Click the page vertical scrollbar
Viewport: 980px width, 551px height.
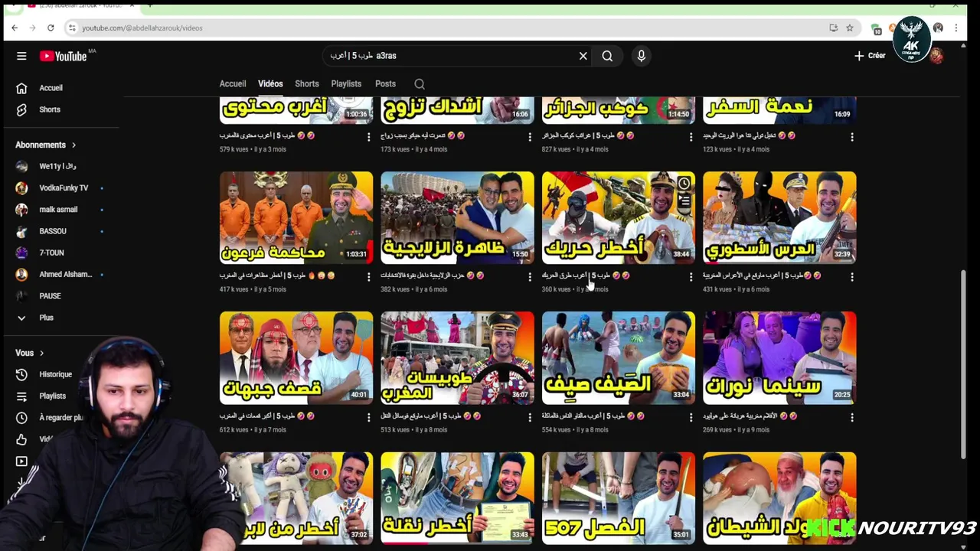tap(964, 365)
